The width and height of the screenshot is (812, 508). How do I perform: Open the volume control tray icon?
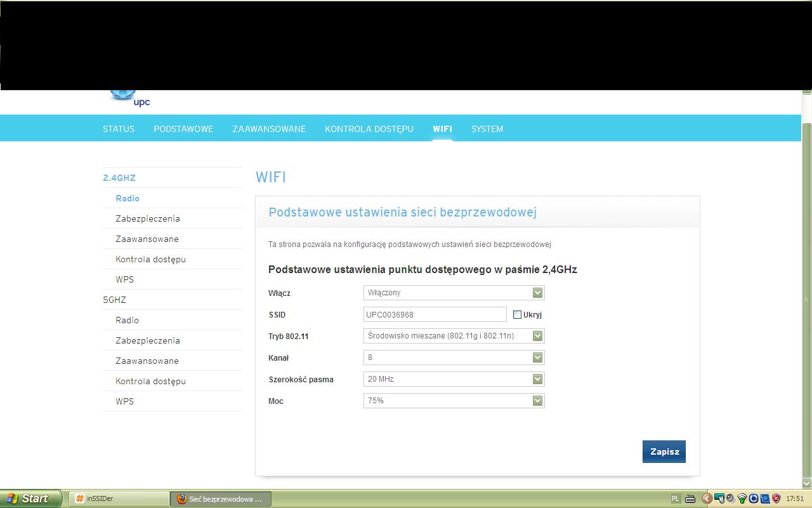click(x=730, y=498)
